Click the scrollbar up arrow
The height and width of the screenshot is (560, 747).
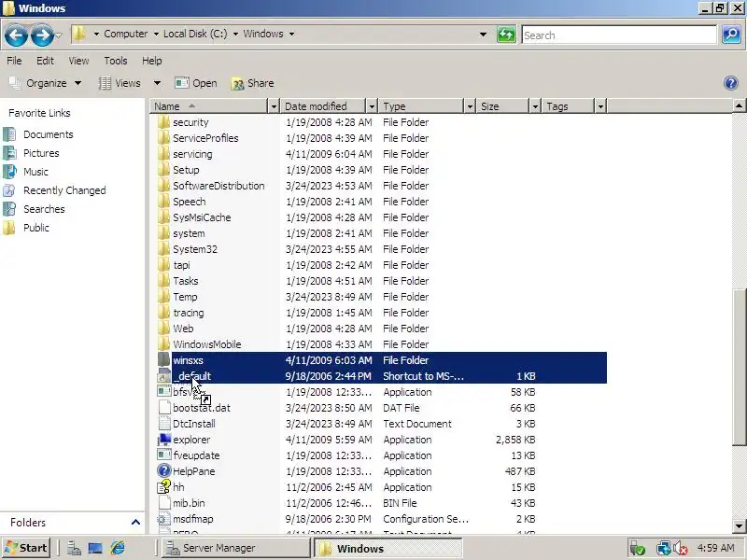(739, 105)
